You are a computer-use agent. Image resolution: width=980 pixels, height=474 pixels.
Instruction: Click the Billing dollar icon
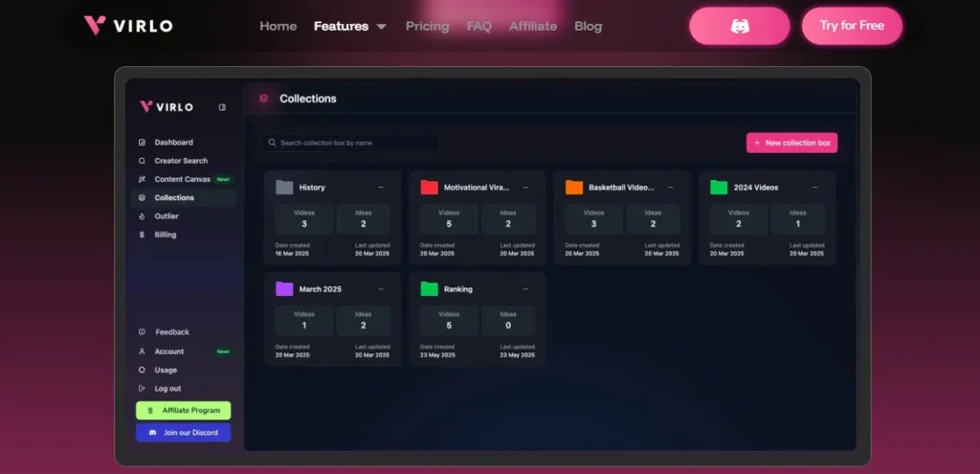[x=142, y=236]
